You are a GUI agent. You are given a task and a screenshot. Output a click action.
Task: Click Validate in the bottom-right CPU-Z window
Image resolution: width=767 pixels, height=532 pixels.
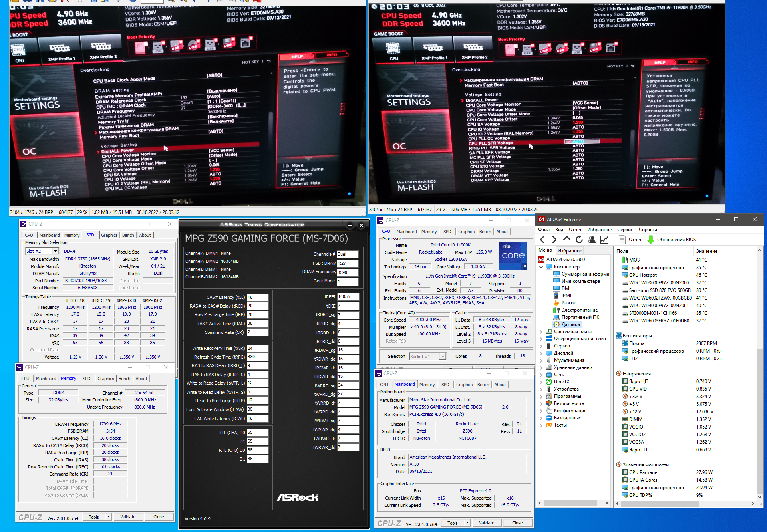pos(486,523)
